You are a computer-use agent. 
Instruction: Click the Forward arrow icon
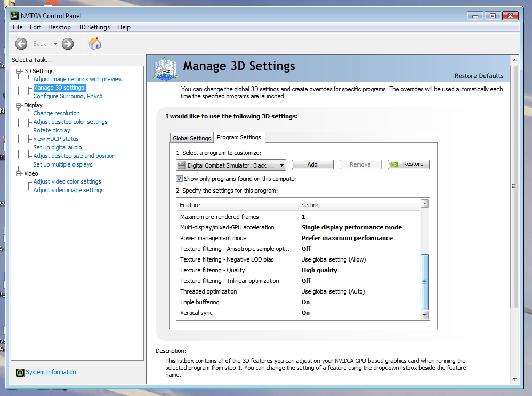(x=68, y=44)
